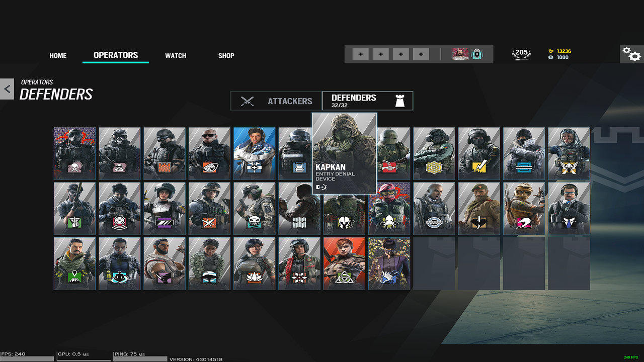This screenshot has height=362, width=644.
Task: Click the PING: 75 ms readout
Action: click(130, 354)
